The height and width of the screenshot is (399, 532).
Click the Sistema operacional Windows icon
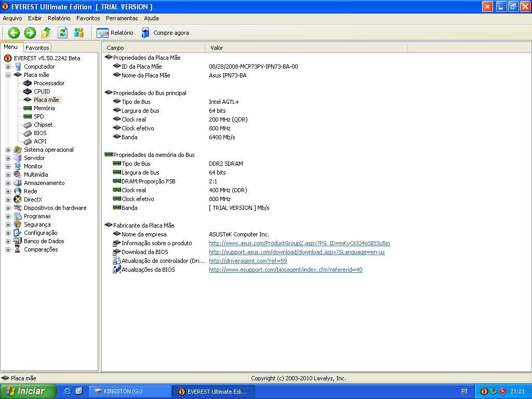(18, 150)
